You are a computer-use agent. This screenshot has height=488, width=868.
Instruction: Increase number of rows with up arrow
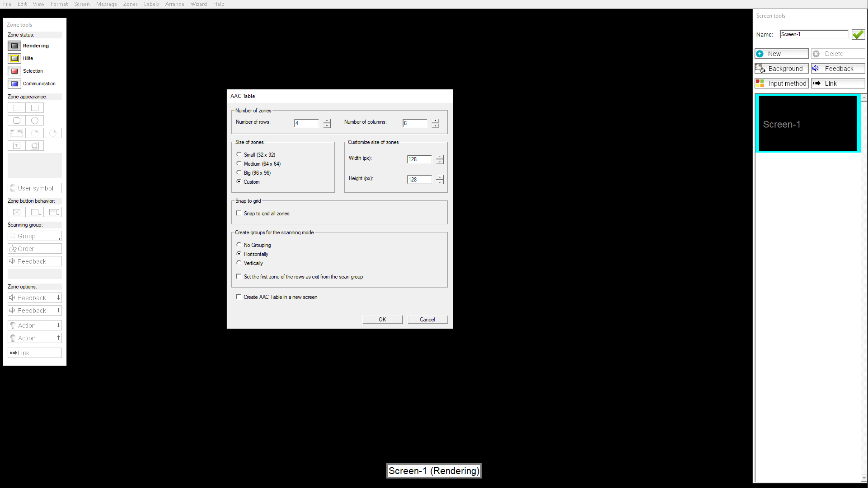click(x=327, y=121)
